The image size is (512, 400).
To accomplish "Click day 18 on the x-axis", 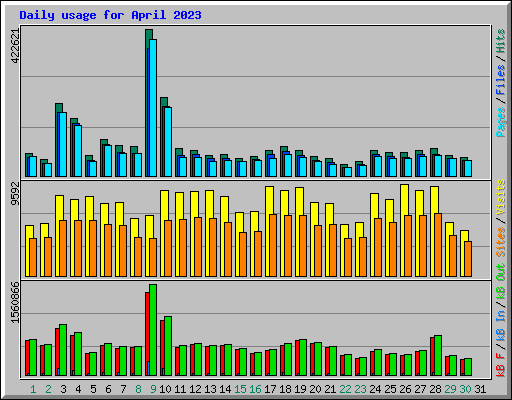I will click(x=285, y=389).
